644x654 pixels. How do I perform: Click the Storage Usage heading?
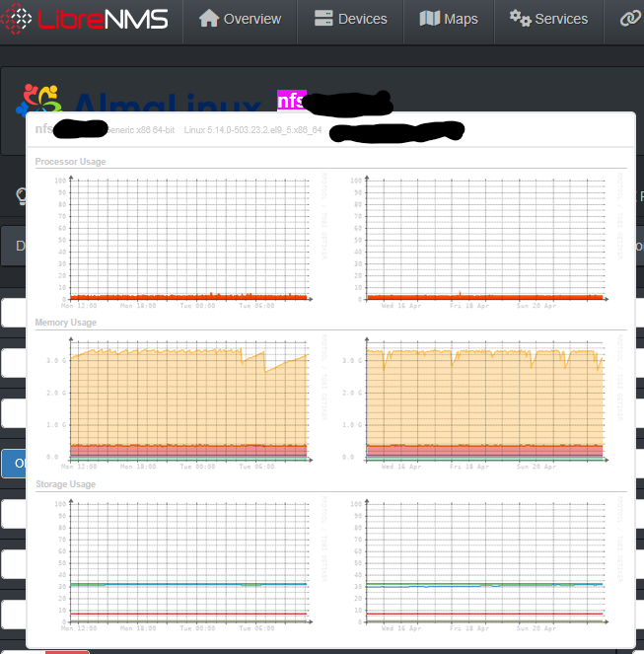pos(65,484)
